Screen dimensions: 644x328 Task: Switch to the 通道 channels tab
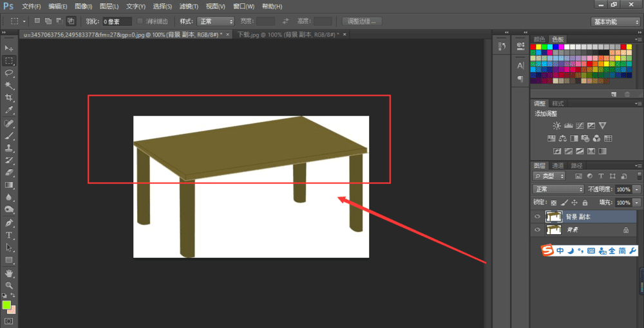558,165
